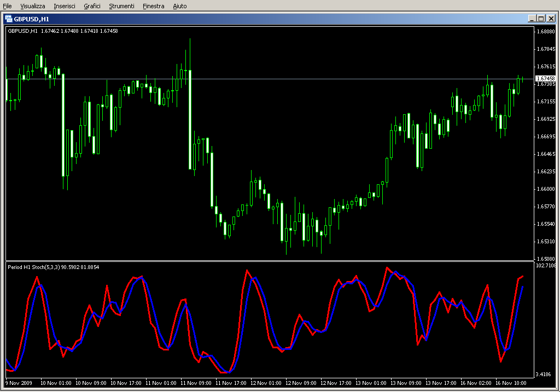Click the 13 Nov 17:00 time label
The width and height of the screenshot is (560, 392).
click(x=441, y=383)
